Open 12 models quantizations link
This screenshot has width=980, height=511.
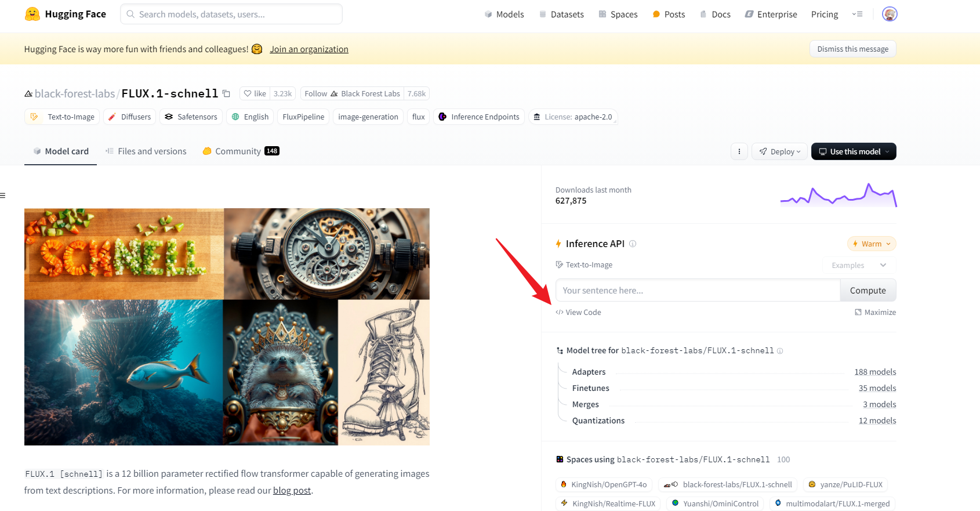pos(877,421)
